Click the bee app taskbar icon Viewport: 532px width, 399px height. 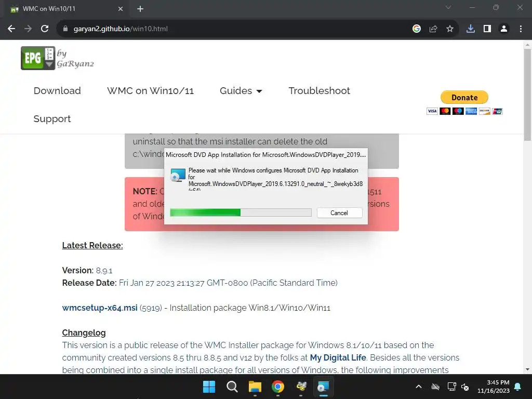tap(301, 387)
